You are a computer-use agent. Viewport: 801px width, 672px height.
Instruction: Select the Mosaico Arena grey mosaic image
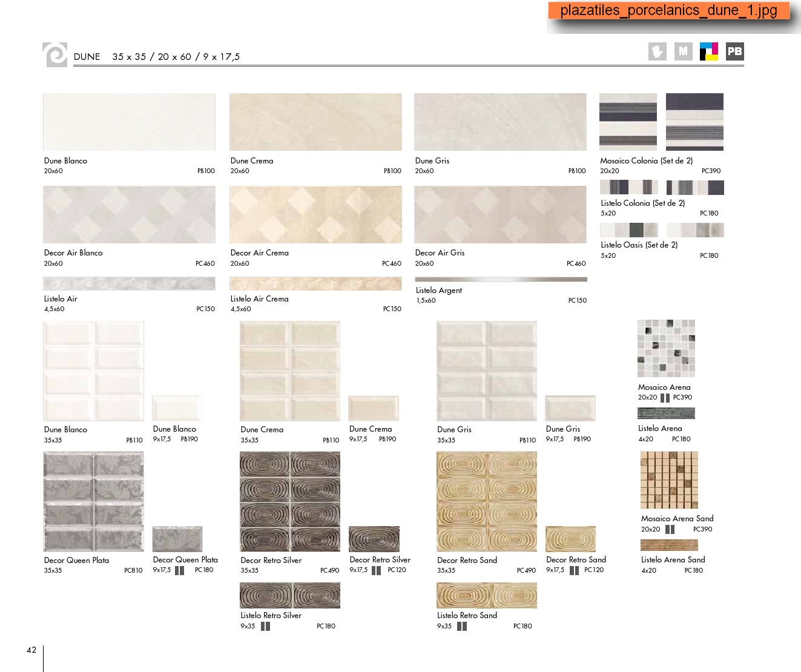tap(666, 349)
